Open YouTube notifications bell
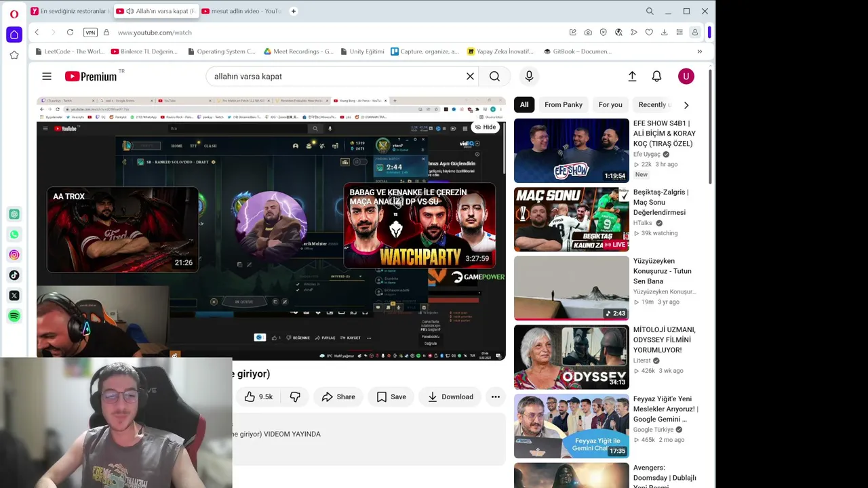The image size is (868, 488). [x=656, y=77]
